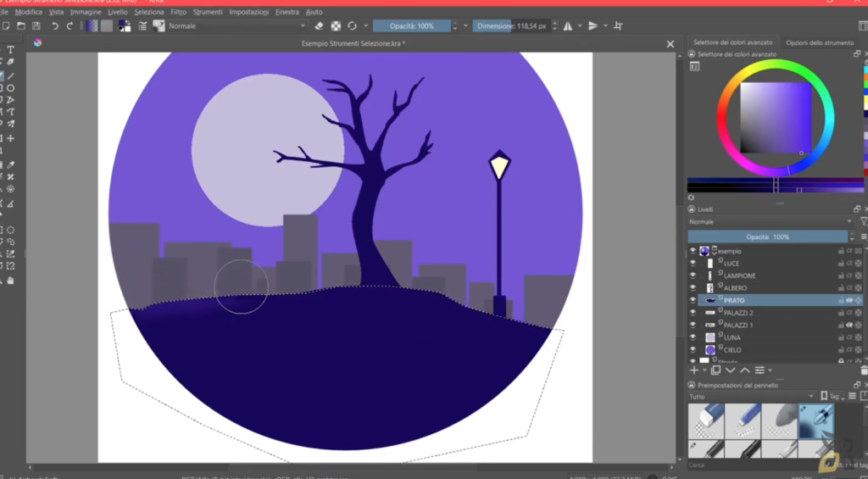This screenshot has height=479, width=868.
Task: Adjust the Dimensione brush size slider
Action: click(x=511, y=26)
